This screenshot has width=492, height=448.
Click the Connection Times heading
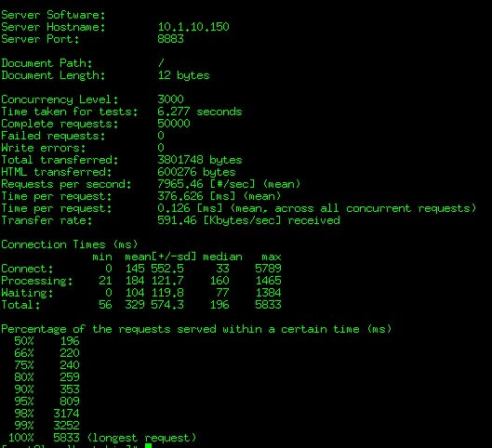point(70,244)
